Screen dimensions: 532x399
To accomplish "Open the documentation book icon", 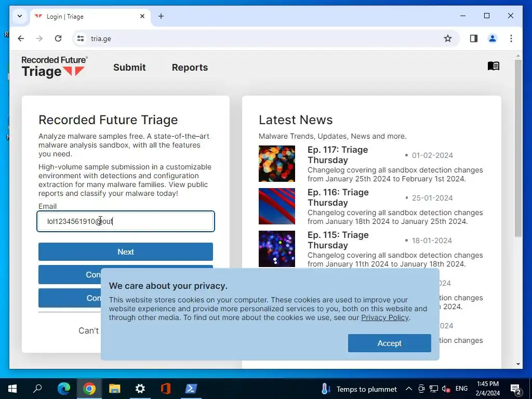I will [494, 66].
